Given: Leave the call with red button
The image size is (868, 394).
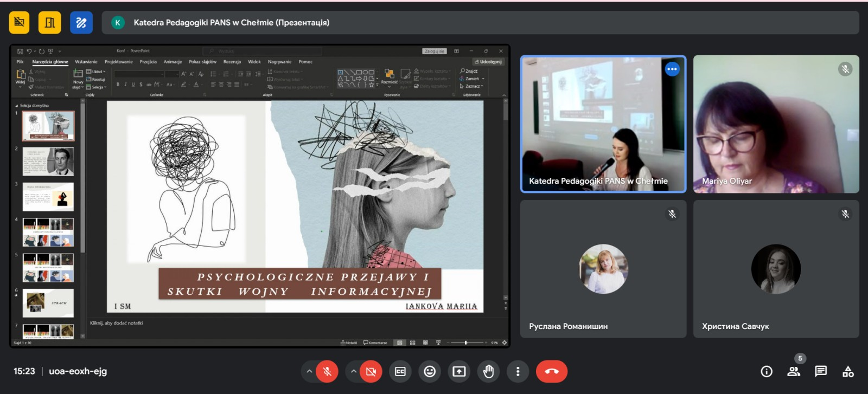Looking at the screenshot, I should pyautogui.click(x=551, y=371).
